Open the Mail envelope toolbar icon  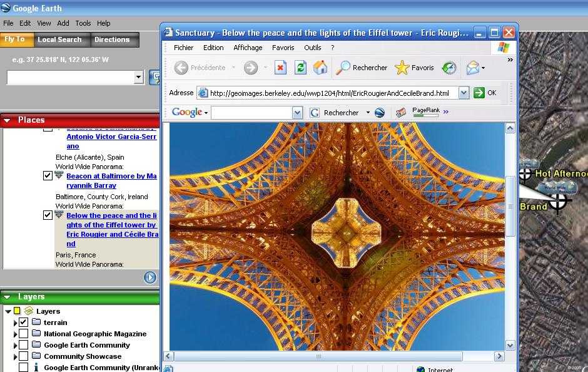coord(473,68)
